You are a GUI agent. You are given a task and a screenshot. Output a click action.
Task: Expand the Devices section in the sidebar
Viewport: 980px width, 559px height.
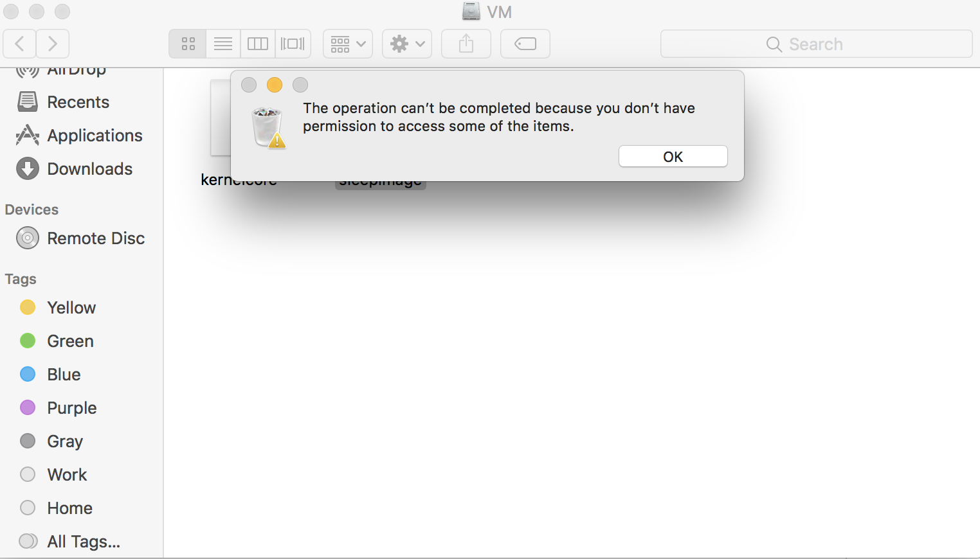31,209
